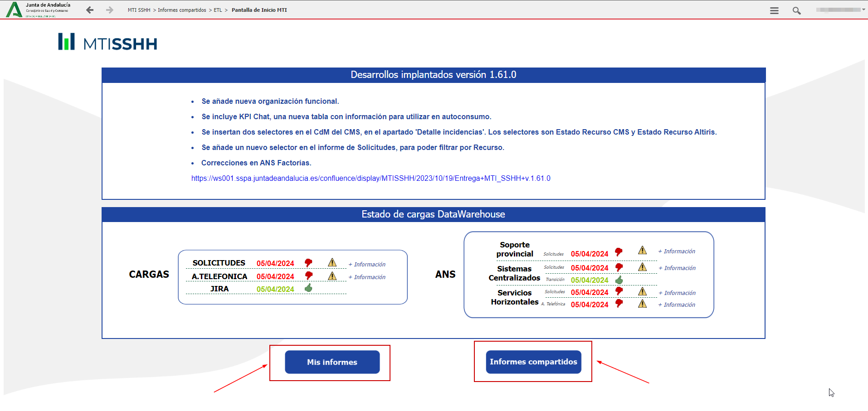Open Informes compartidos breadcrumb
Viewport: 868px width, 411px height.
pos(182,10)
